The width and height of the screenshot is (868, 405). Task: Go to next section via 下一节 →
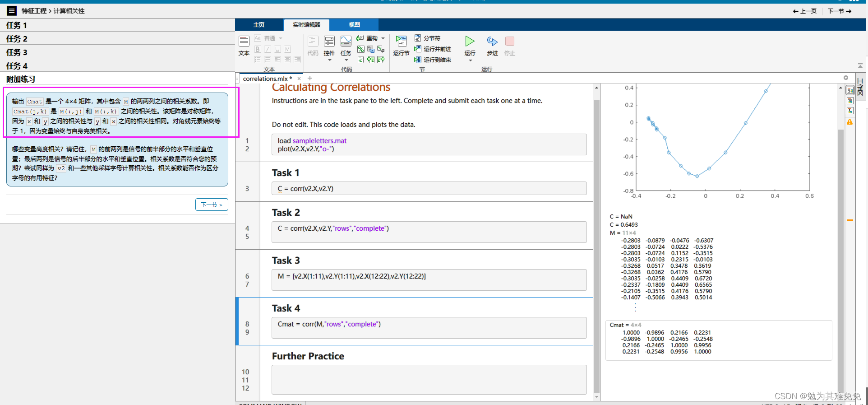(840, 11)
